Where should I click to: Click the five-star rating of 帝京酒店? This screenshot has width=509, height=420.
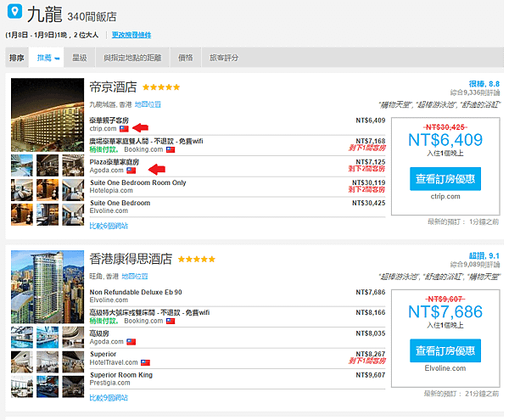tap(161, 87)
